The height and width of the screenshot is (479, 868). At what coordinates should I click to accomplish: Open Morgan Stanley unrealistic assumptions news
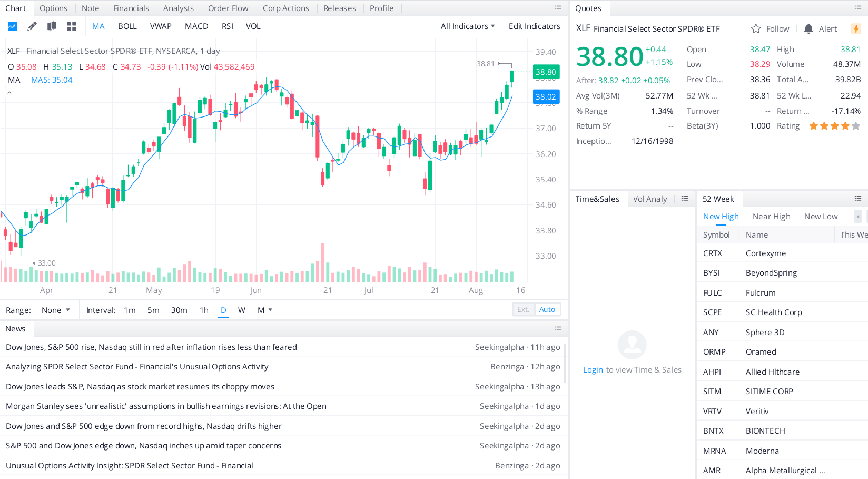tap(166, 406)
